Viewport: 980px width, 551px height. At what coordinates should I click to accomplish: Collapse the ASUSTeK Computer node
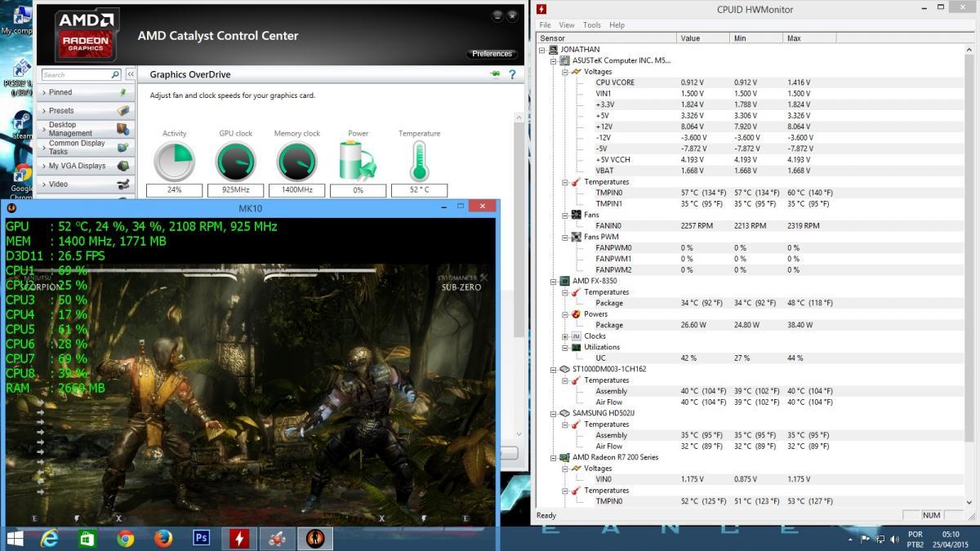coord(554,60)
